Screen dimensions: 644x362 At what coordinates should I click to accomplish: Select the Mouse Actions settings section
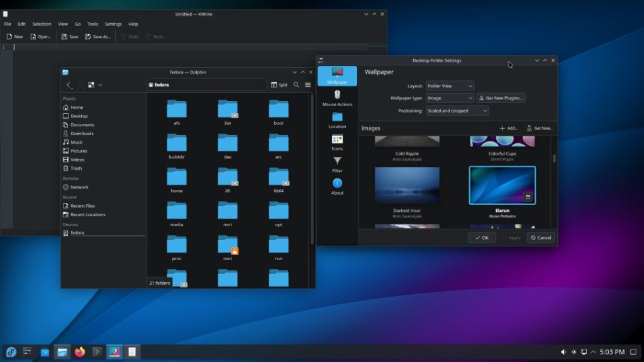337,98
